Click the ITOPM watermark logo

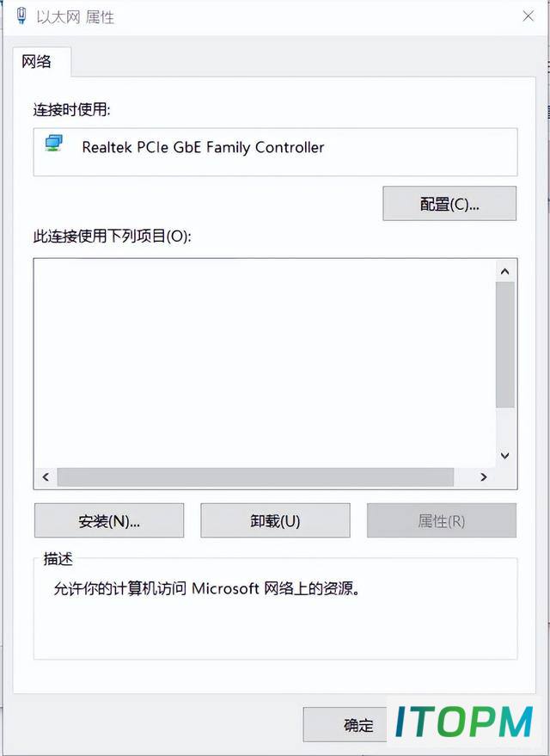464,722
